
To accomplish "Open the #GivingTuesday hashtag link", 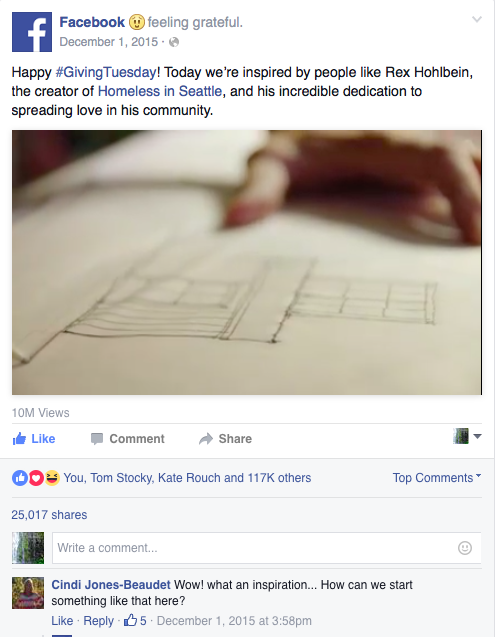I will point(106,72).
